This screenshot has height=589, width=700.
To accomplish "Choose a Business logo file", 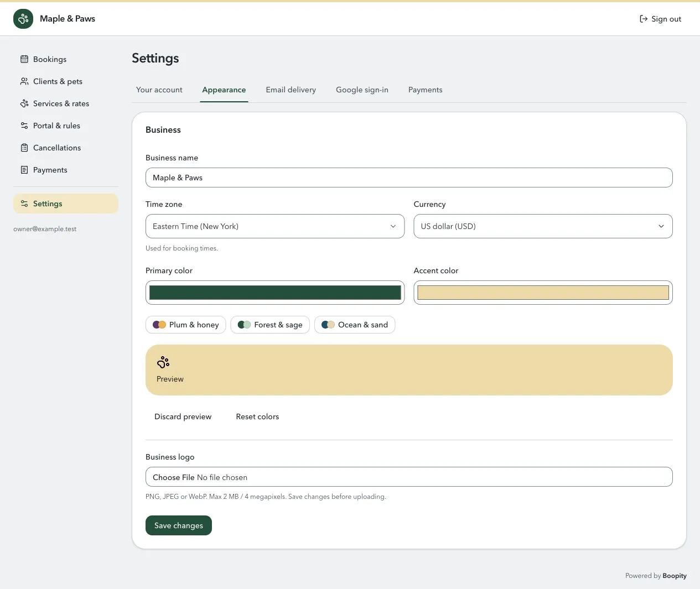I will click(409, 477).
